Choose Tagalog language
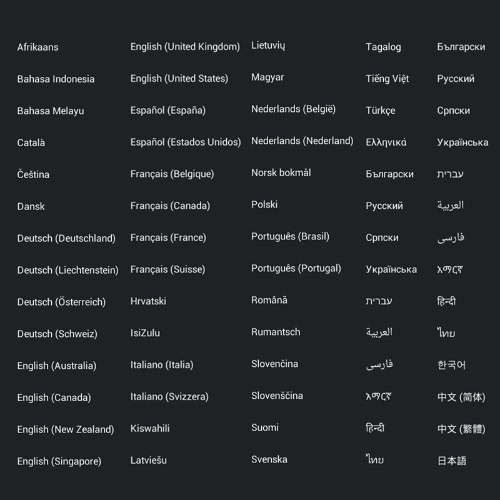The image size is (500, 500). (x=383, y=47)
